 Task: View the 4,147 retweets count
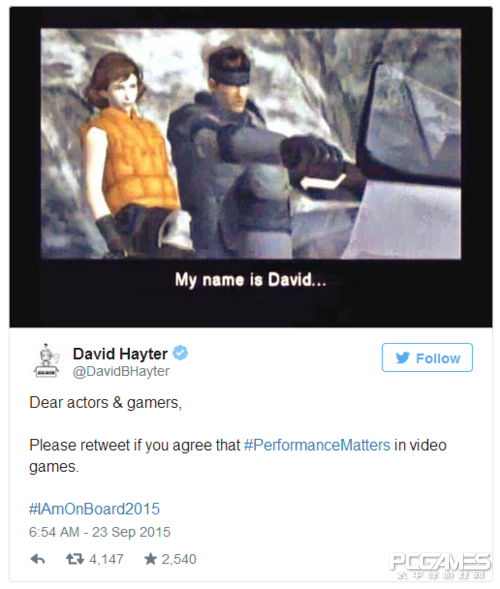point(106,559)
